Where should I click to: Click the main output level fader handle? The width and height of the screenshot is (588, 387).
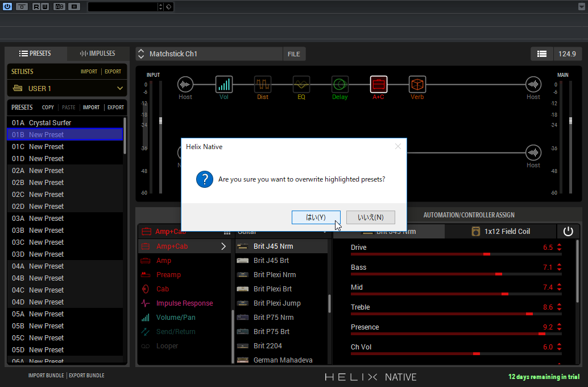570,121
